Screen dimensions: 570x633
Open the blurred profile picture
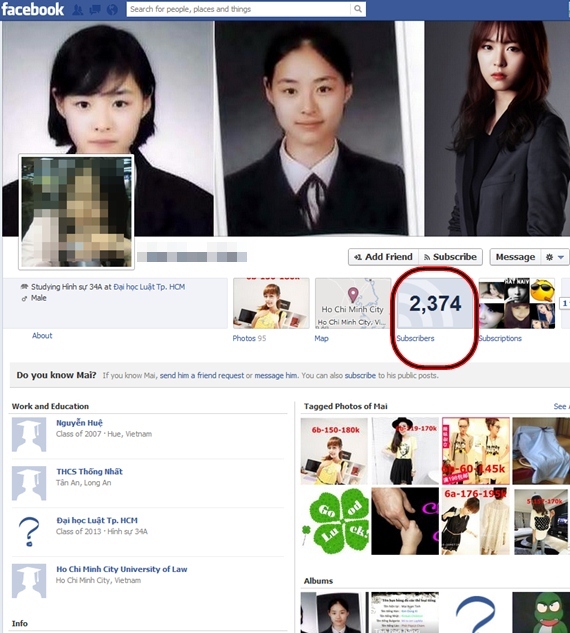77,212
